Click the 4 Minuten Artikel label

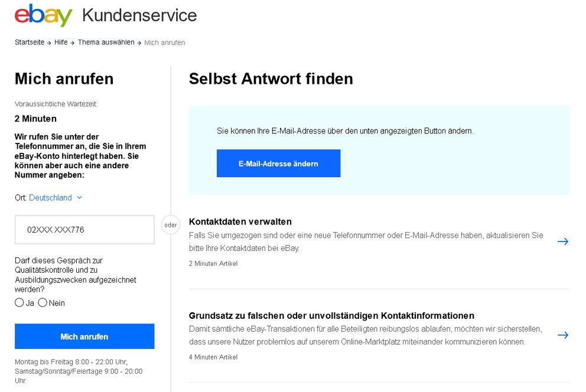[213, 357]
